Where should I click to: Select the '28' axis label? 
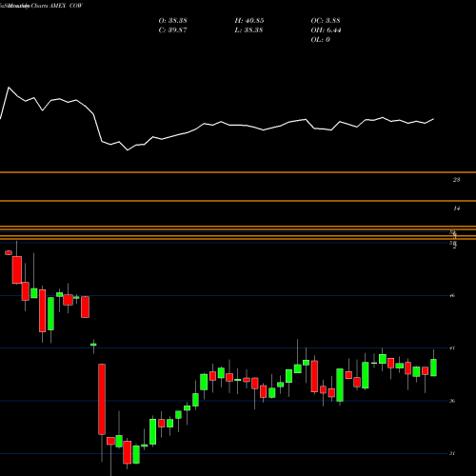456,180
